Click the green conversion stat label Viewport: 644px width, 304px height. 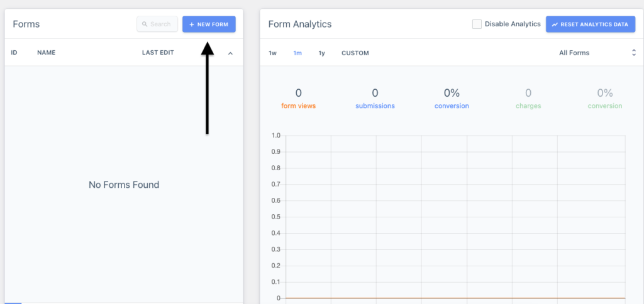click(605, 106)
